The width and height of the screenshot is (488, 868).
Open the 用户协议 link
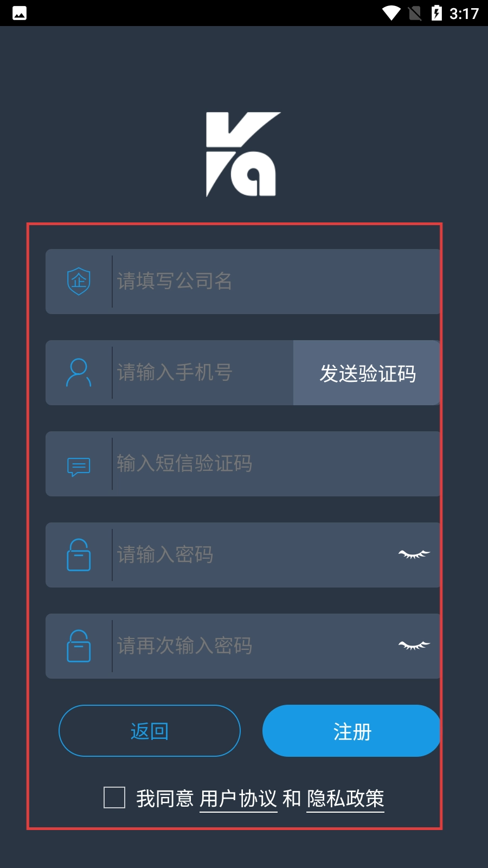pyautogui.click(x=239, y=799)
